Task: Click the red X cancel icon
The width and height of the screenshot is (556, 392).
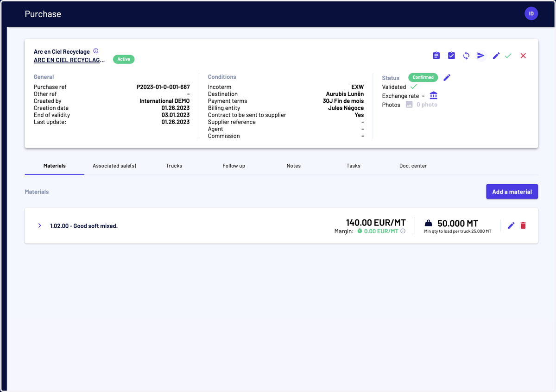Action: click(523, 56)
